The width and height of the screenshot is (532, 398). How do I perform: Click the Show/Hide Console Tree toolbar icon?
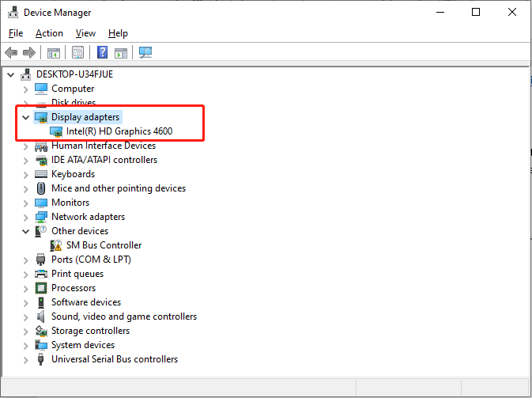coord(54,53)
